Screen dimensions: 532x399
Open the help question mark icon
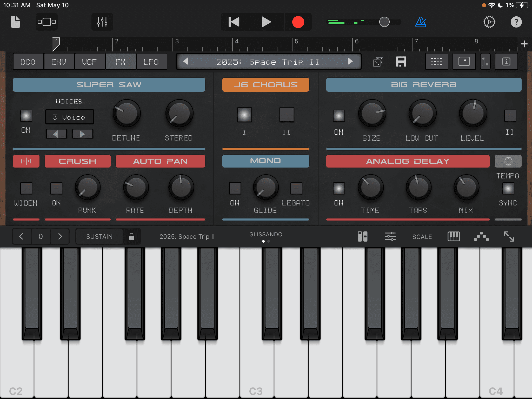pyautogui.click(x=516, y=22)
